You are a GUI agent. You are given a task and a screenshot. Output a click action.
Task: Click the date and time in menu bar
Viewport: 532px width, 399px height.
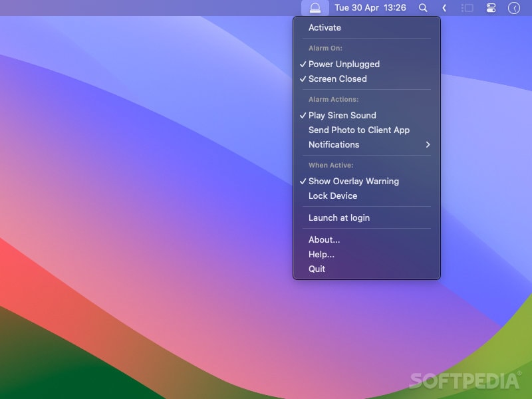point(370,8)
